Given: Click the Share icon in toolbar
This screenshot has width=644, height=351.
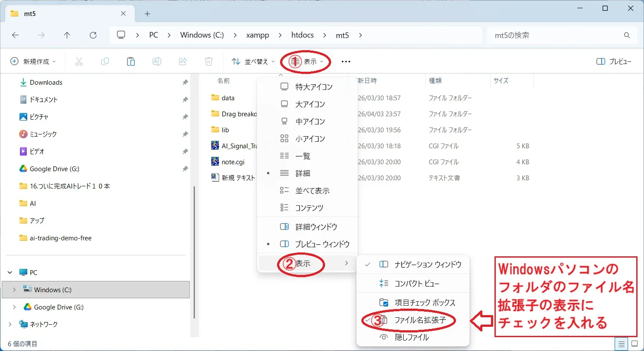Looking at the screenshot, I should pos(183,61).
